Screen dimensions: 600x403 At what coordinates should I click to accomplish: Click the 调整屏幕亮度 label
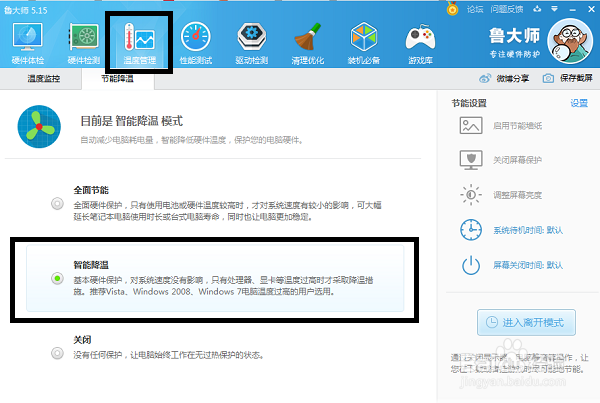(517, 195)
